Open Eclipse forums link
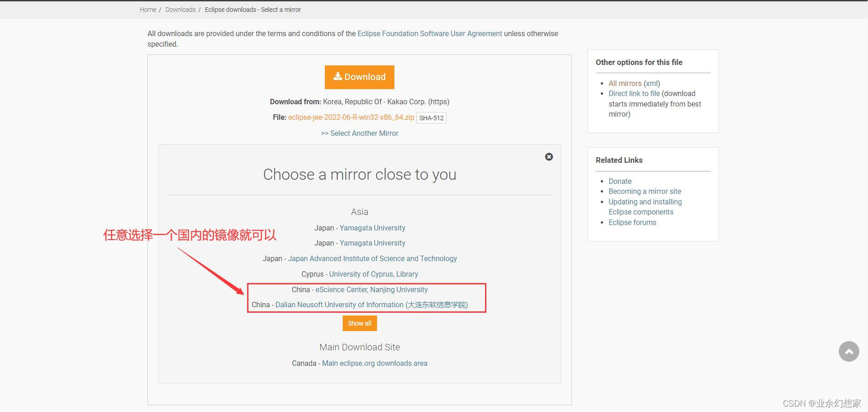The image size is (868, 412). coord(632,222)
